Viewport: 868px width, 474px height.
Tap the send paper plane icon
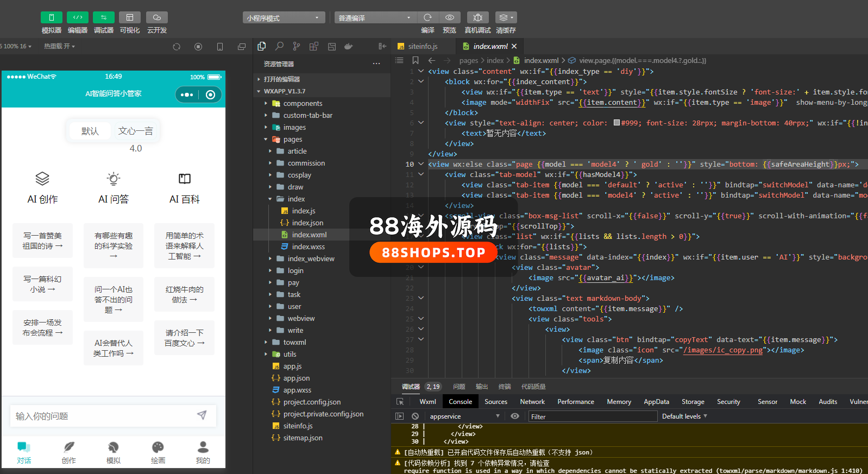[202, 415]
